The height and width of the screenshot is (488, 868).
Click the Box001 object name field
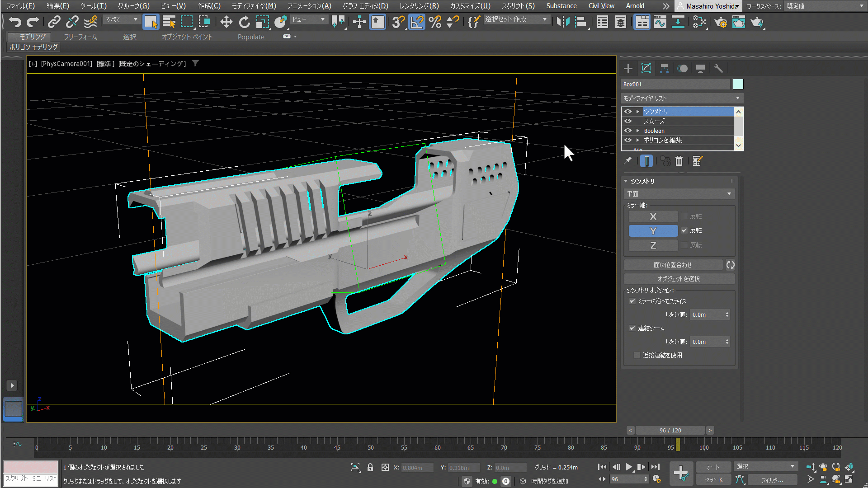675,84
